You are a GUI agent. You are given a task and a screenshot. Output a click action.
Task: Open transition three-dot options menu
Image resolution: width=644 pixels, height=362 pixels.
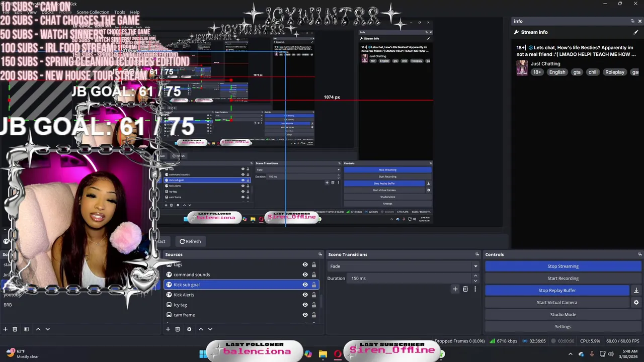click(x=475, y=289)
